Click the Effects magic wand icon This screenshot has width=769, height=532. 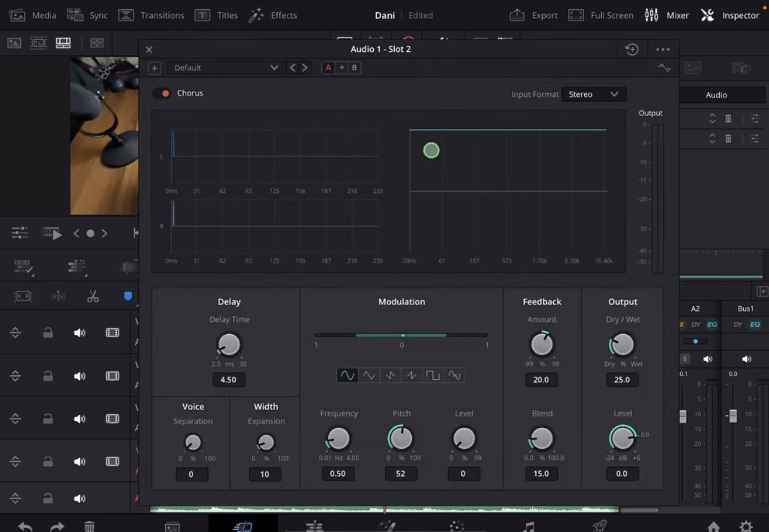256,15
